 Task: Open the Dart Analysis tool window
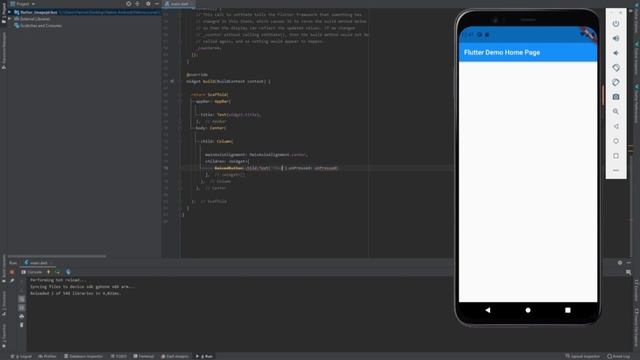tap(175, 356)
